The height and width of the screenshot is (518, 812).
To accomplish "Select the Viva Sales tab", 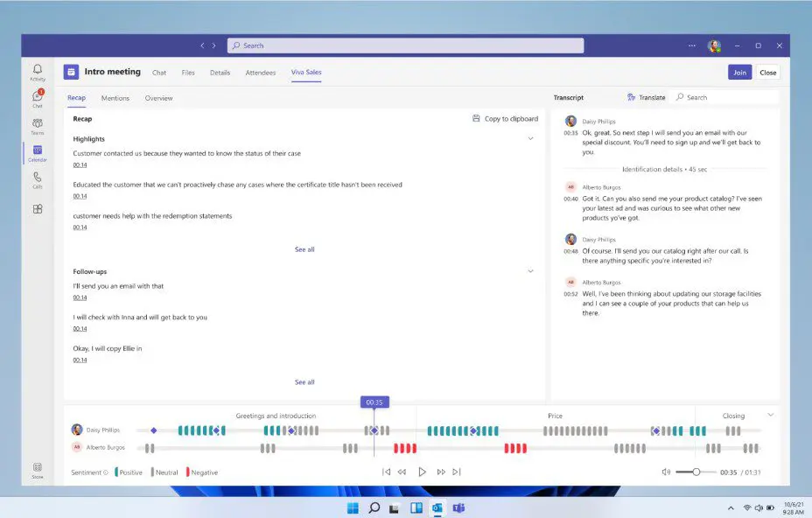I will click(x=306, y=73).
